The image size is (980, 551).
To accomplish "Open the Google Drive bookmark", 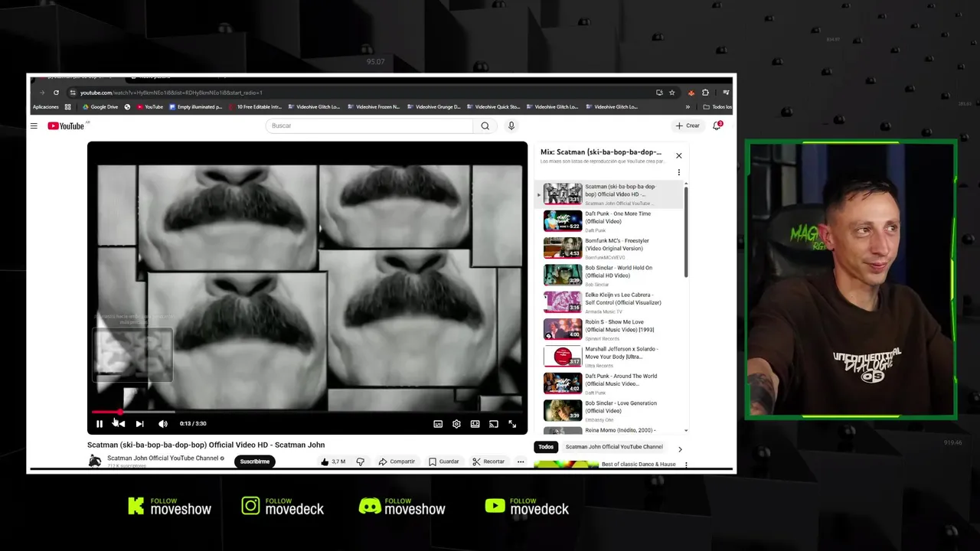I will click(100, 107).
